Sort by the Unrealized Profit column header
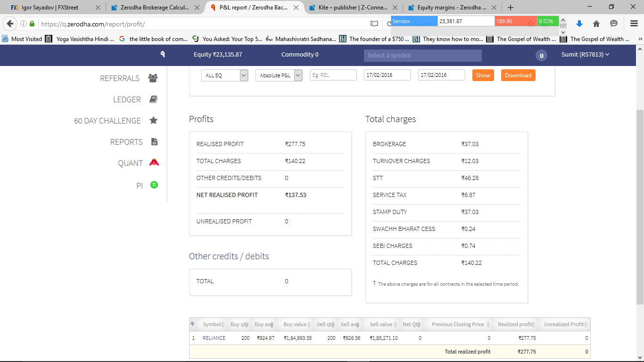This screenshot has height=362, width=644. (566, 324)
